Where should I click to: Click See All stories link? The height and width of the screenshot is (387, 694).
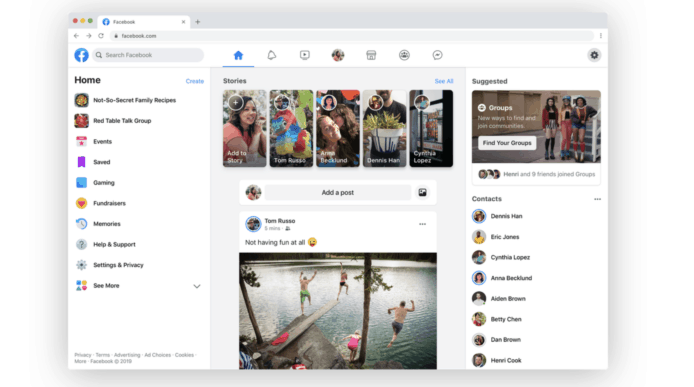(x=444, y=81)
